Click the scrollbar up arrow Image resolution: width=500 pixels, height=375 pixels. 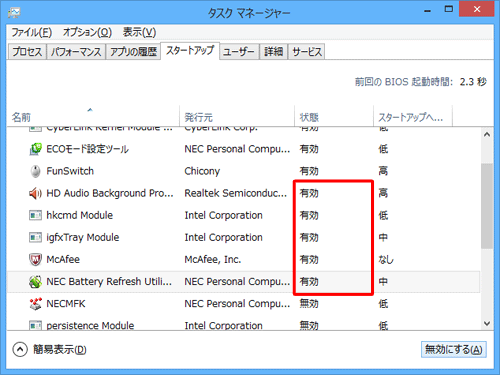point(487,135)
